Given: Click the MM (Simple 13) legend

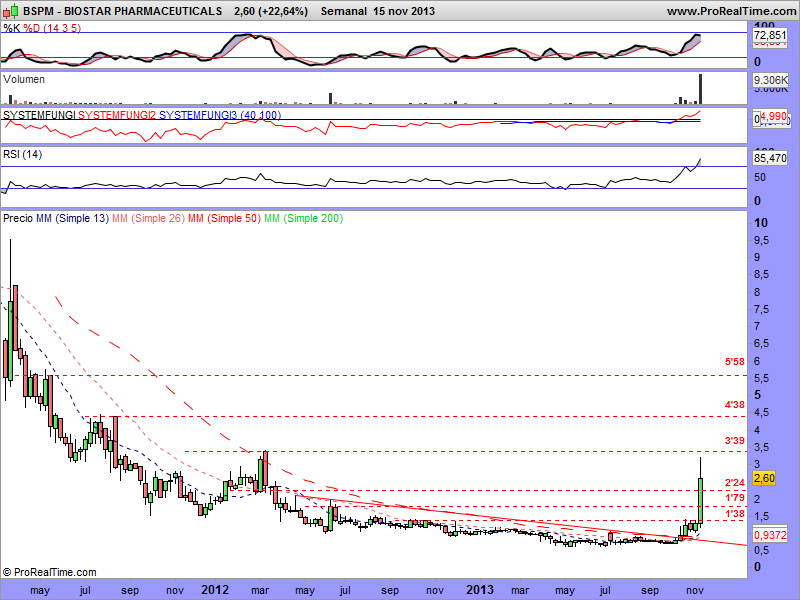Looking at the screenshot, I should tap(72, 218).
